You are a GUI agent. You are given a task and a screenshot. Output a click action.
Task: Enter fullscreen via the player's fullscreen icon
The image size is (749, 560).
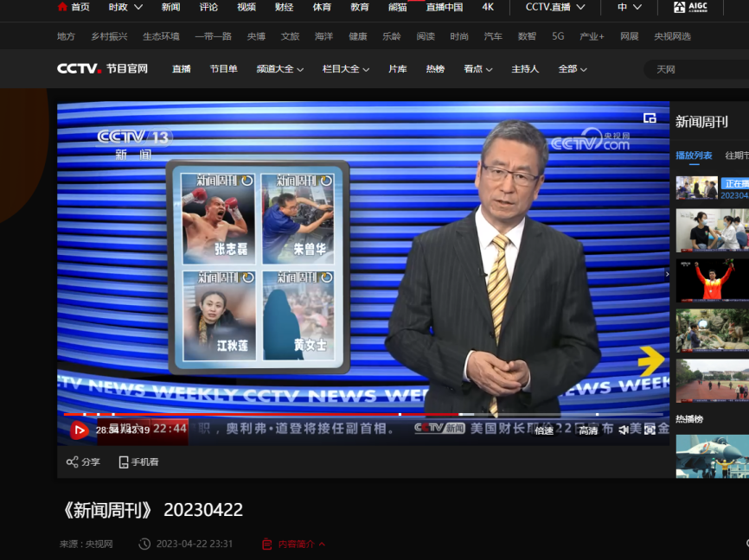650,430
